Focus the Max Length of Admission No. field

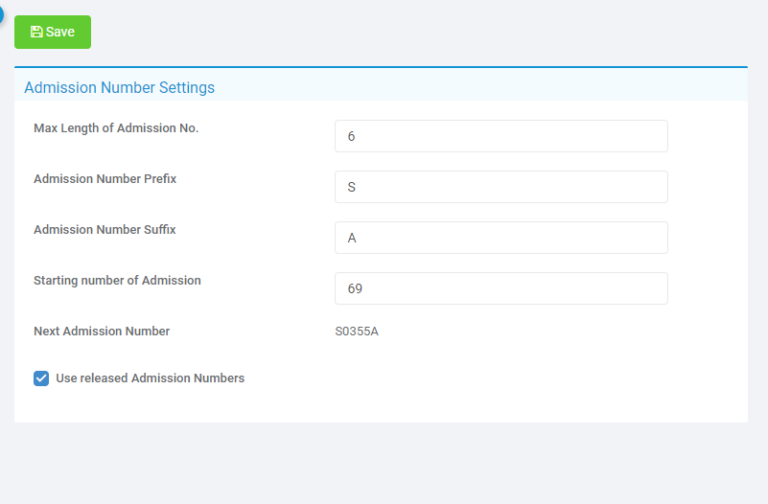coord(501,136)
